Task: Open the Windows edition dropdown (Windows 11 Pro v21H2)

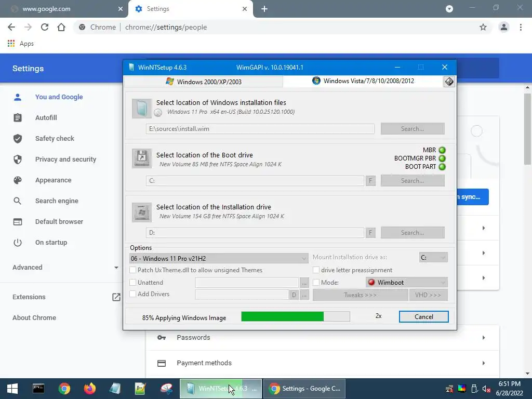Action: click(219, 258)
